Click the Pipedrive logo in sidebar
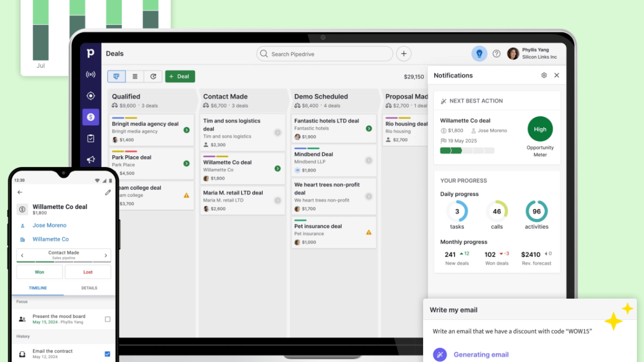Image resolution: width=644 pixels, height=362 pixels. click(x=91, y=53)
